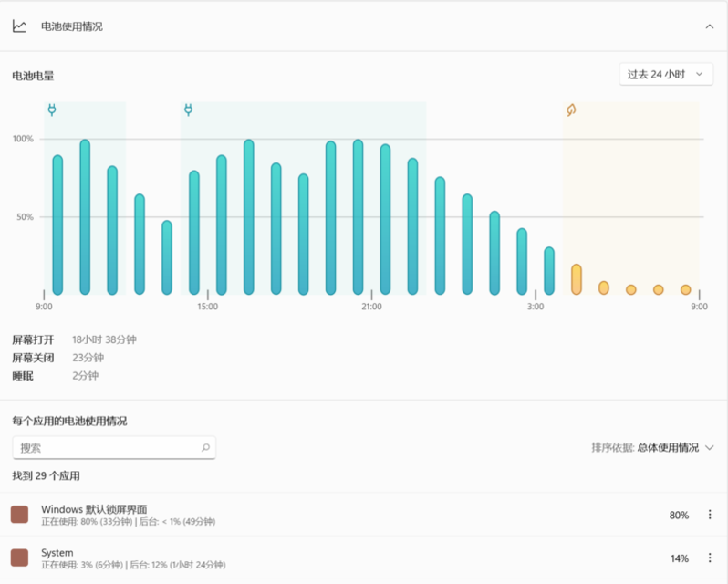Screen dimensions: 728x584
Task: Click the first charging plug icon on chart
Action: click(52, 109)
